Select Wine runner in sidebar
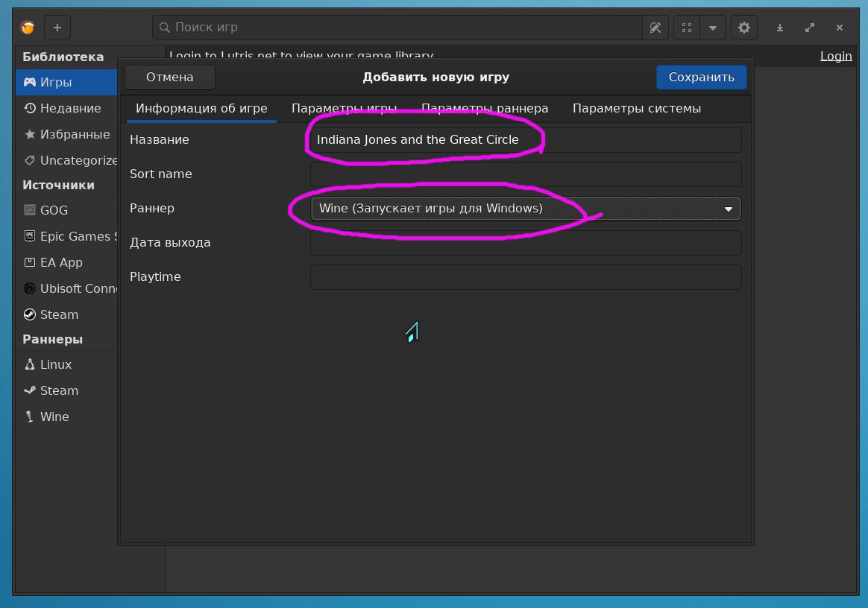Viewport: 868px width, 608px height. (x=66, y=417)
